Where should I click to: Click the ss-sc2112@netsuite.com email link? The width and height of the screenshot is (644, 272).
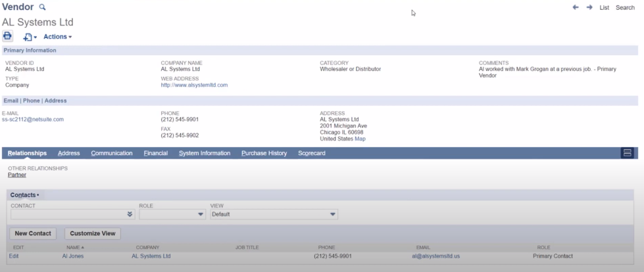[33, 120]
